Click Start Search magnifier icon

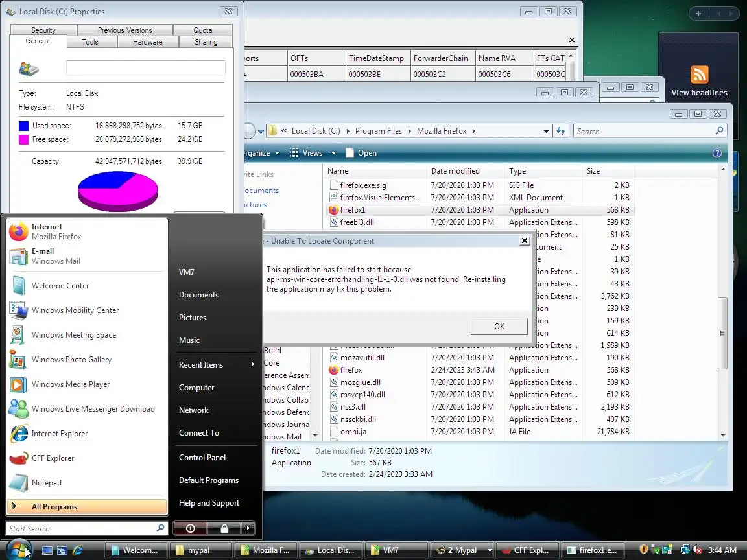coord(161,528)
